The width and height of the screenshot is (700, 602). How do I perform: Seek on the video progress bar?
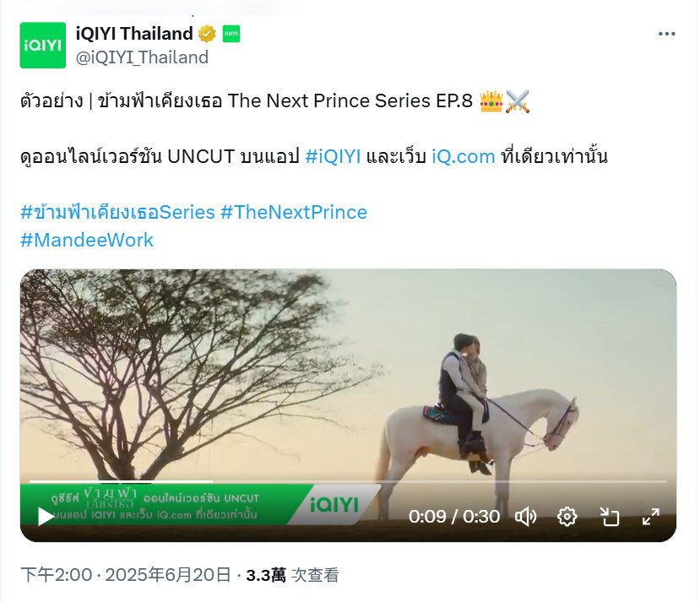click(x=348, y=481)
